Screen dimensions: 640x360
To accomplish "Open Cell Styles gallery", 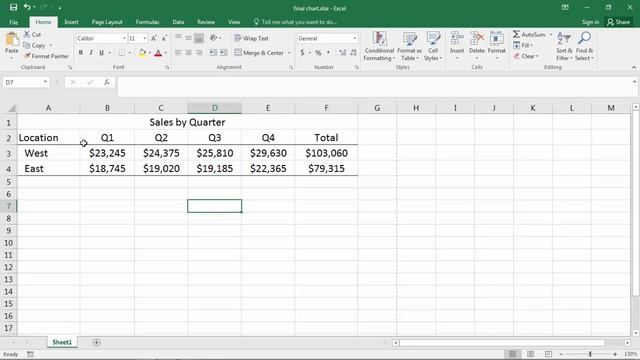I will tap(433, 46).
